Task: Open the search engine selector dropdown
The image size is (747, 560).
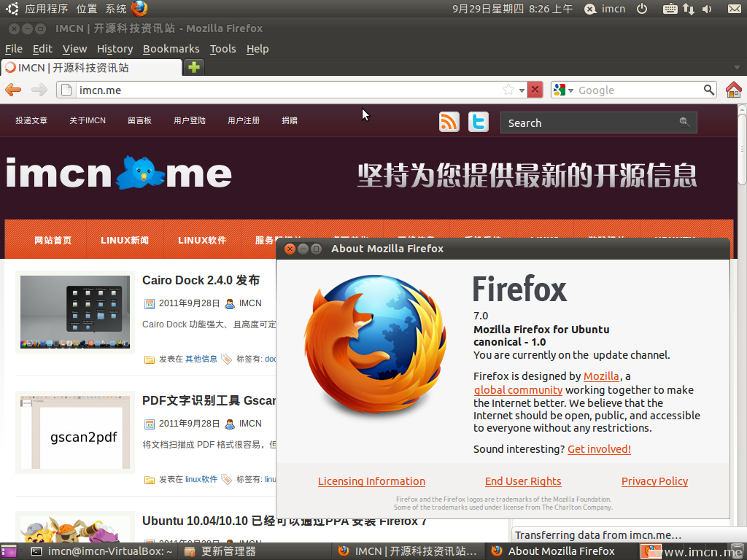Action: 563,90
